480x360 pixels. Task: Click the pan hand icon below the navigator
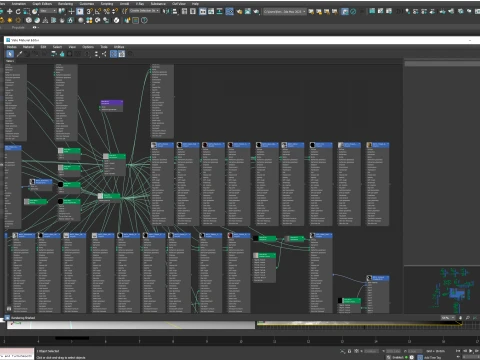click(x=460, y=318)
